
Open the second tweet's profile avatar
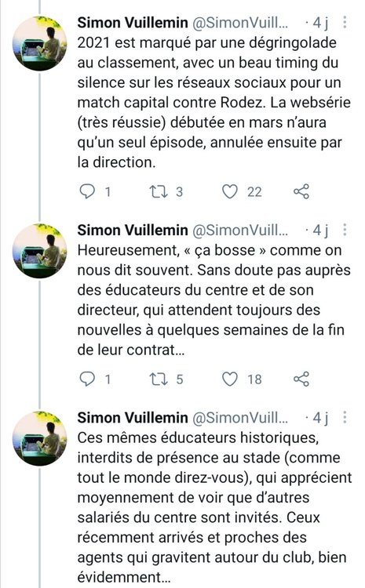click(x=39, y=251)
